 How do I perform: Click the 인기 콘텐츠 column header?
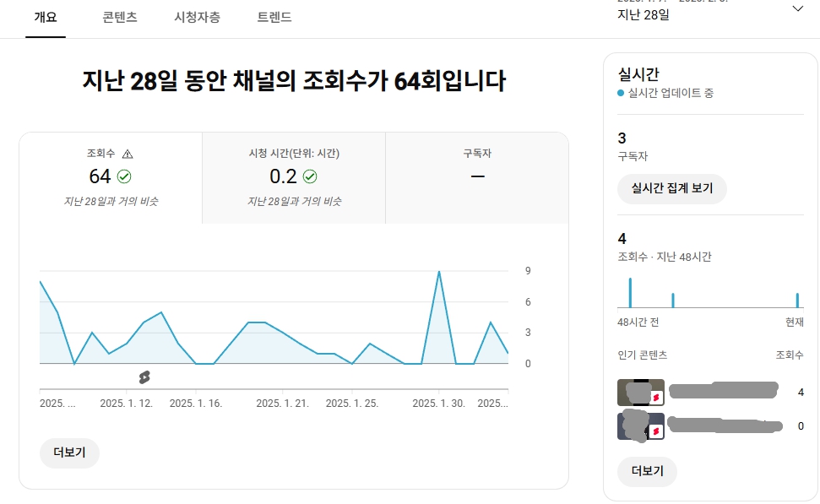coord(642,355)
